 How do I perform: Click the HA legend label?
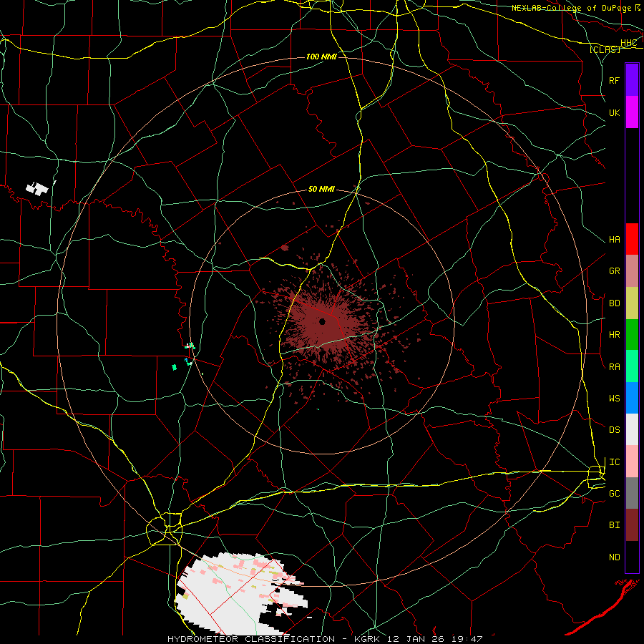click(x=615, y=240)
